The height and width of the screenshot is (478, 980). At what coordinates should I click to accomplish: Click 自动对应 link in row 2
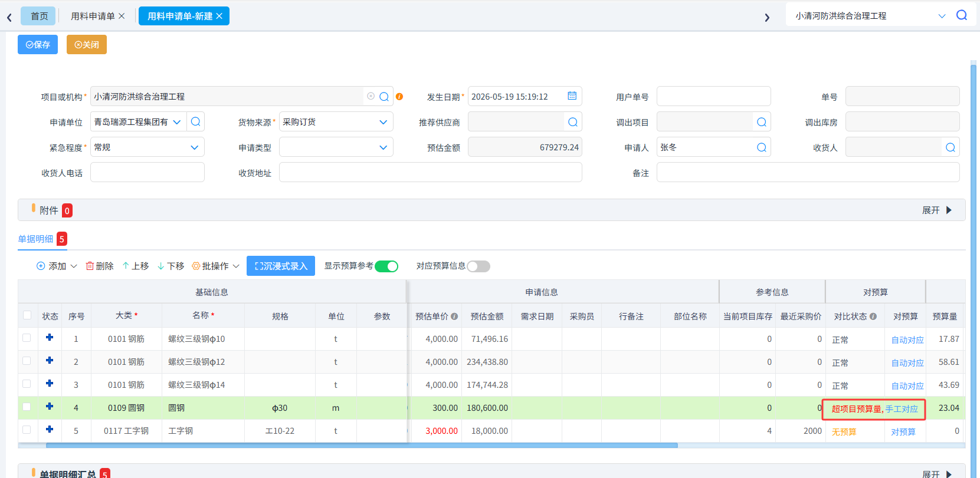(907, 362)
